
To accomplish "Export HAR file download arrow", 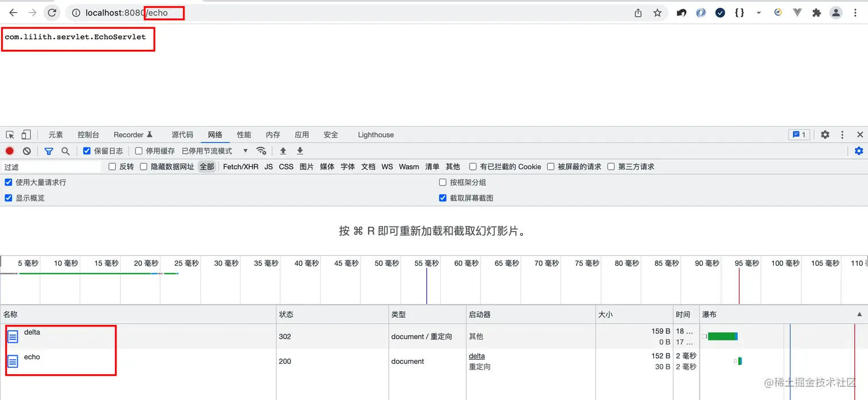I will [x=300, y=151].
